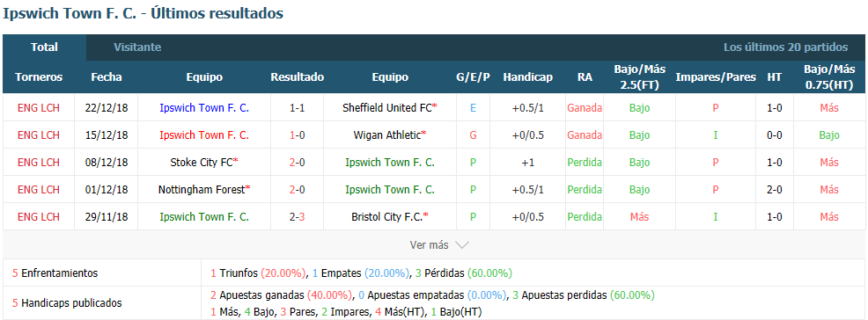This screenshot has height=320, width=868.
Task: Open Nottingham Forest team link
Action: click(x=201, y=190)
